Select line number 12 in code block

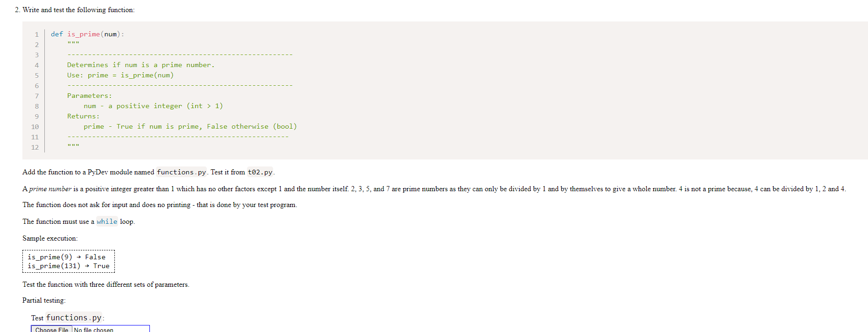point(35,147)
